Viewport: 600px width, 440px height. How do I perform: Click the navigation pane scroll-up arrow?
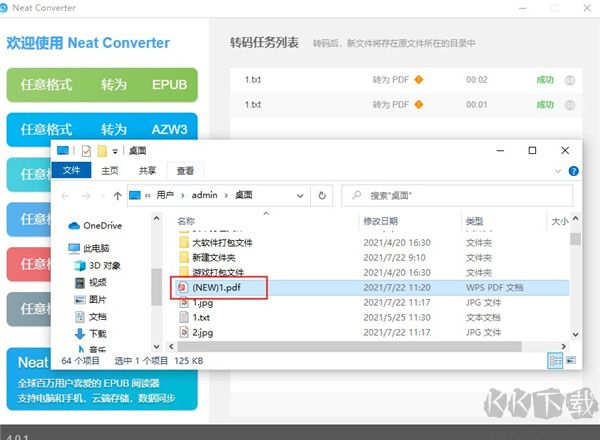[x=156, y=219]
